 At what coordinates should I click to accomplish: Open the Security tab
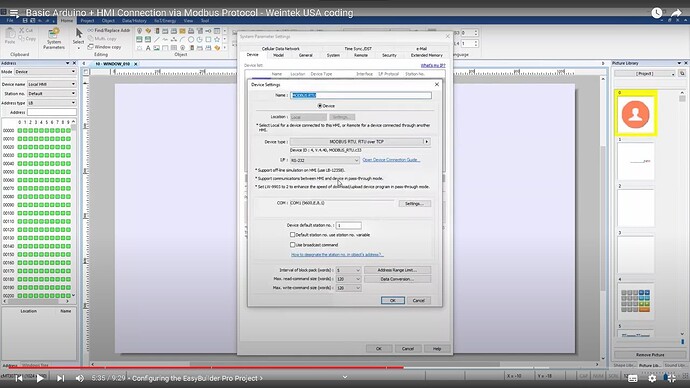point(389,55)
